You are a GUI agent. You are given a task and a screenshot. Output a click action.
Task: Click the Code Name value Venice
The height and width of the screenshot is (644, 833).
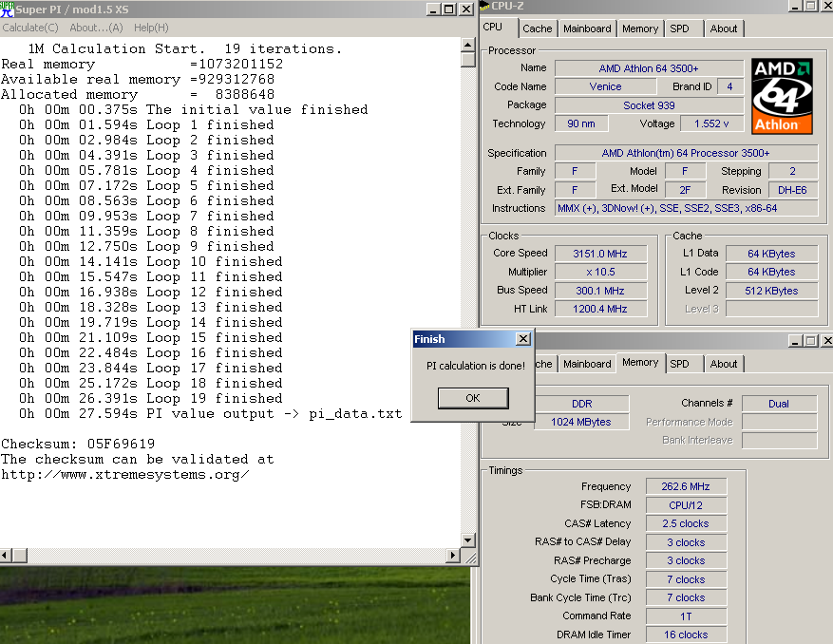(605, 86)
